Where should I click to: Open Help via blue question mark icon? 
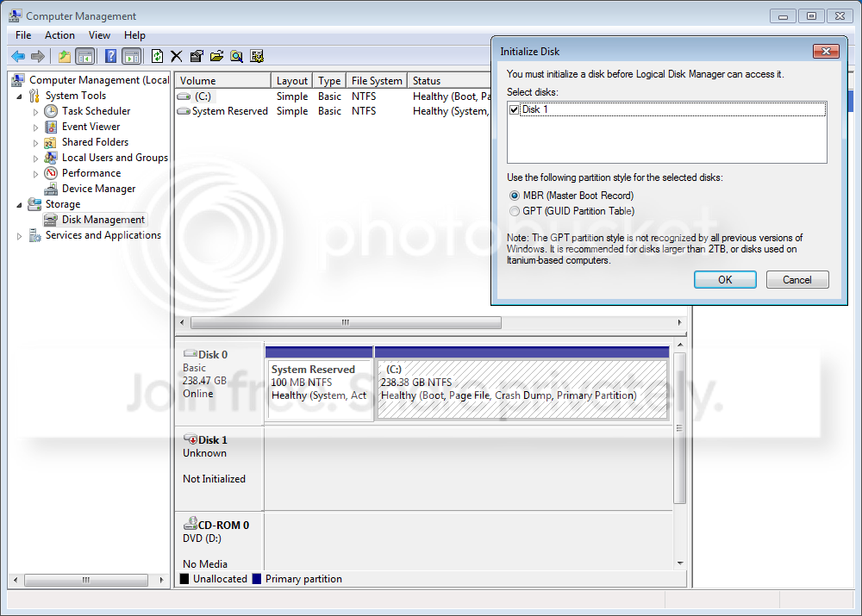coord(110,56)
